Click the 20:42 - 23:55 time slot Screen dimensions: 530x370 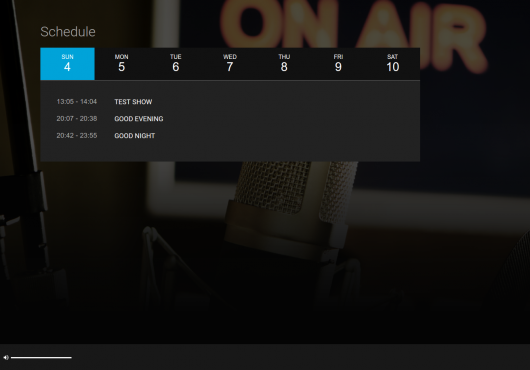77,135
